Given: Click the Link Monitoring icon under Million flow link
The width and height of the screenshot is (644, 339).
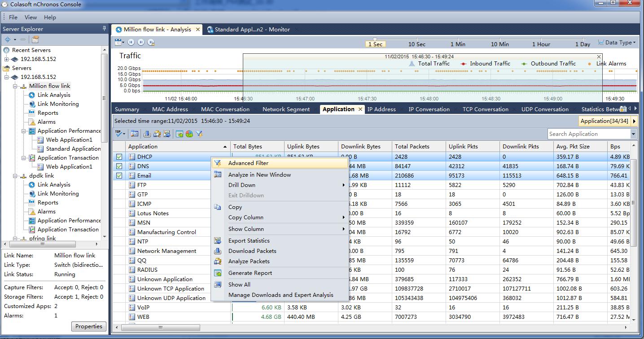Looking at the screenshot, I should 32,104.
